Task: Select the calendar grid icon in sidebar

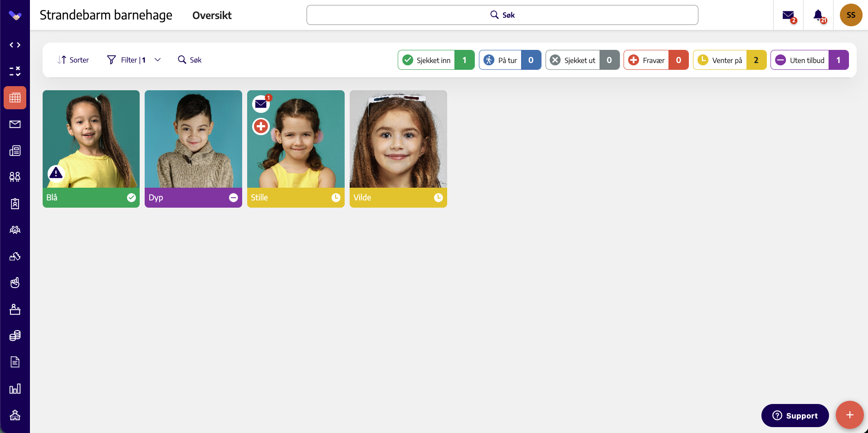Action: 15,97
